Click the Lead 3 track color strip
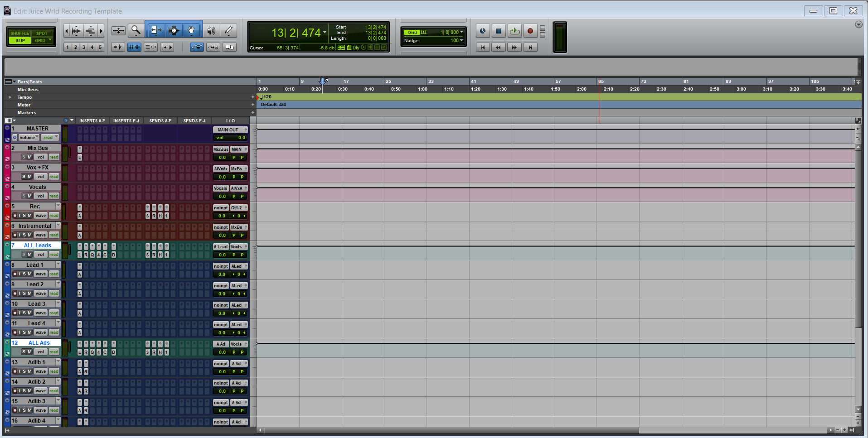868x438 pixels. point(7,308)
